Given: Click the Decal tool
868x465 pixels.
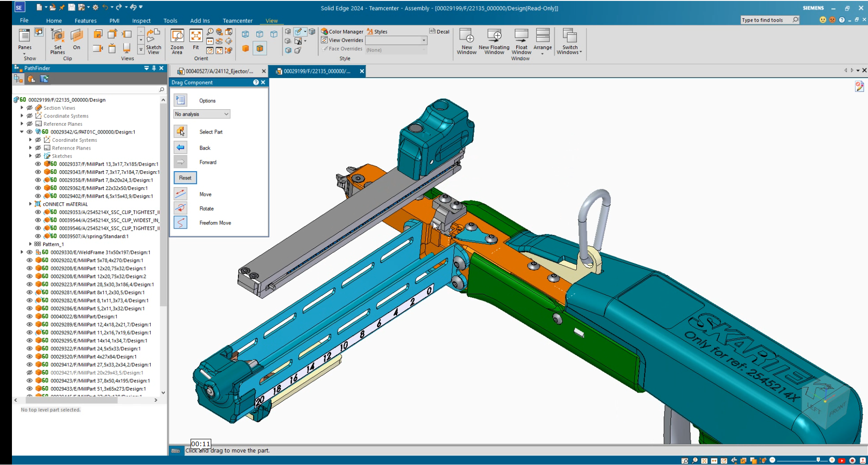Looking at the screenshot, I should coord(440,32).
